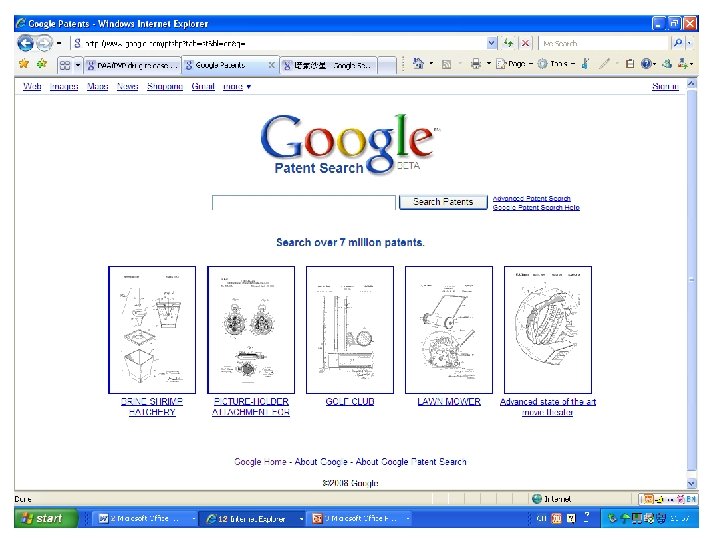
Task: Click the RSS Feeds icon
Action: coord(446,64)
